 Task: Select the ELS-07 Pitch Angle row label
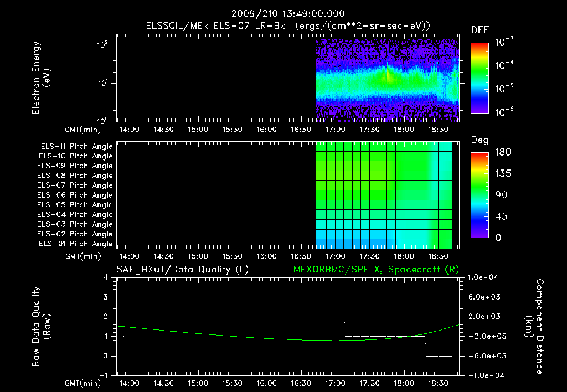(75, 185)
